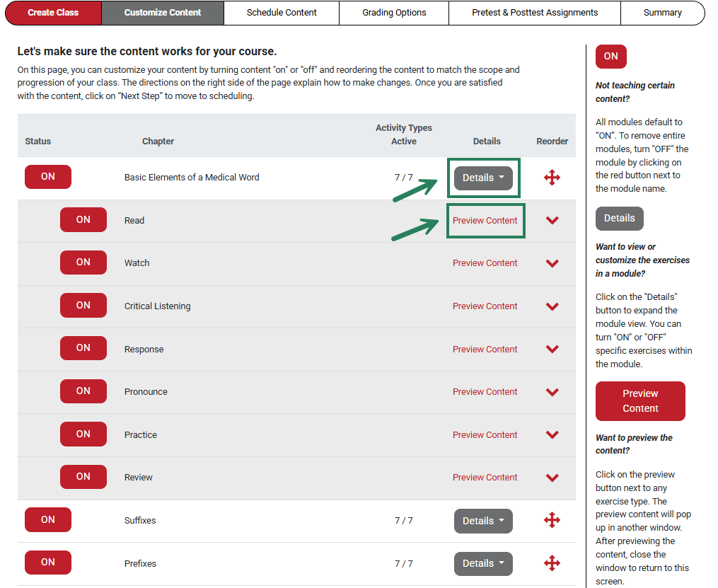This screenshot has width=718, height=588.
Task: Turn off the Read activity type
Action: click(x=83, y=219)
